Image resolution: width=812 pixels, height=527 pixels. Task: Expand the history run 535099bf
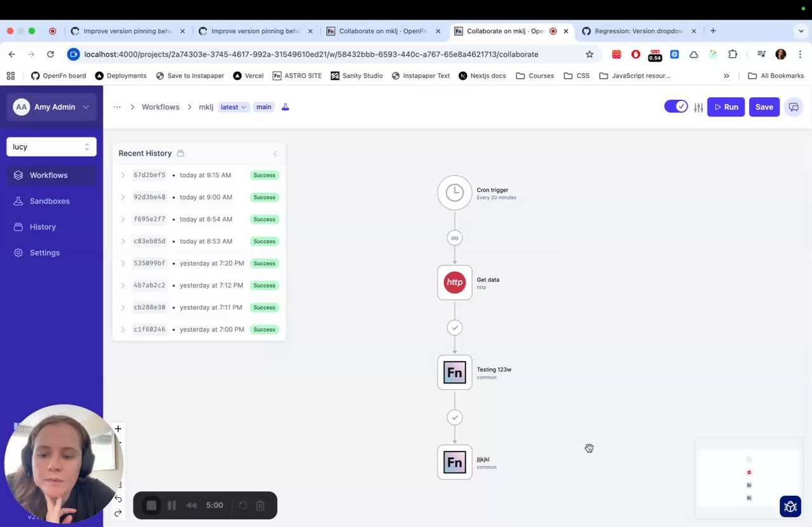tap(123, 263)
